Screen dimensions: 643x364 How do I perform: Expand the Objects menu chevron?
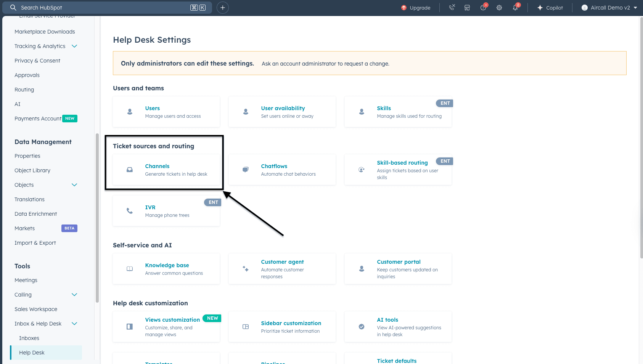74,185
